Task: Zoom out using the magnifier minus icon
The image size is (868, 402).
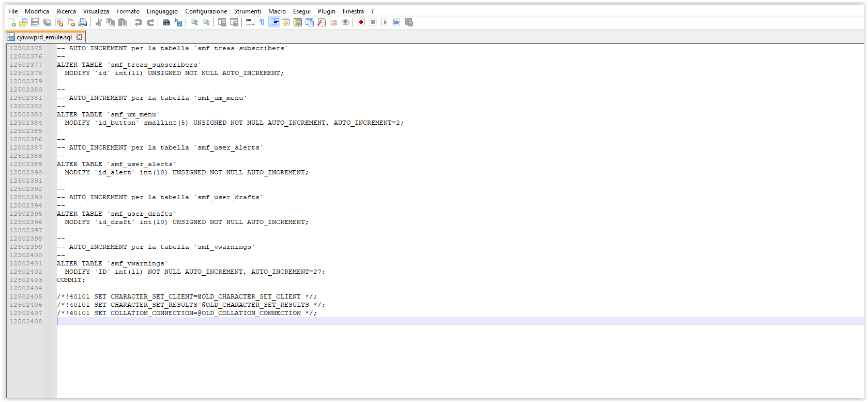Action: coord(206,22)
